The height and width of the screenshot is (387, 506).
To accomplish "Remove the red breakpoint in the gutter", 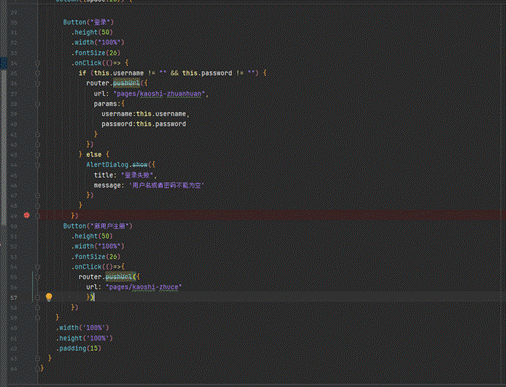I will [x=27, y=215].
